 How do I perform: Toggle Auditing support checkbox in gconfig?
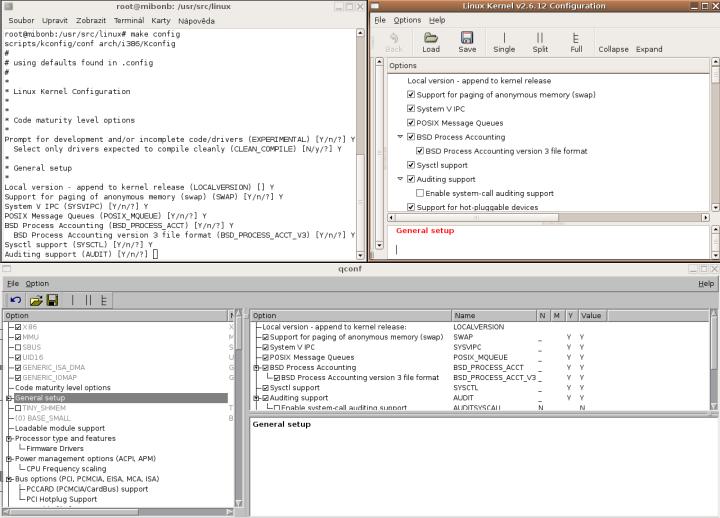click(x=411, y=179)
